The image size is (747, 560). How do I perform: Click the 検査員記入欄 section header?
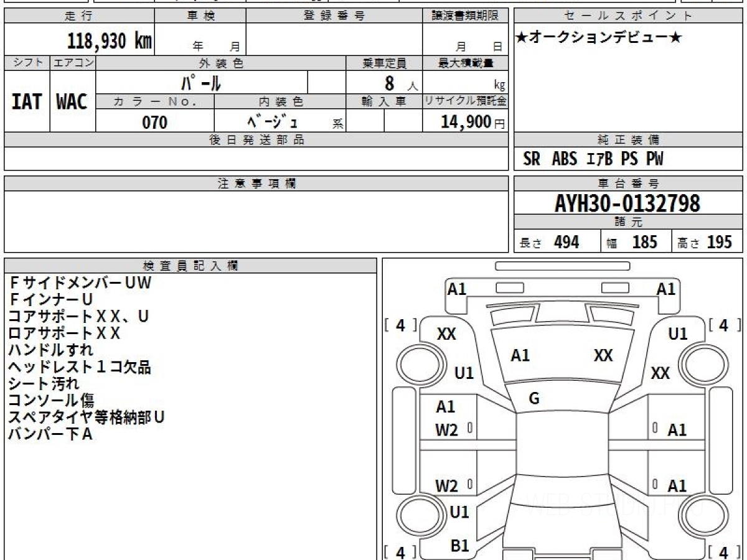click(190, 266)
